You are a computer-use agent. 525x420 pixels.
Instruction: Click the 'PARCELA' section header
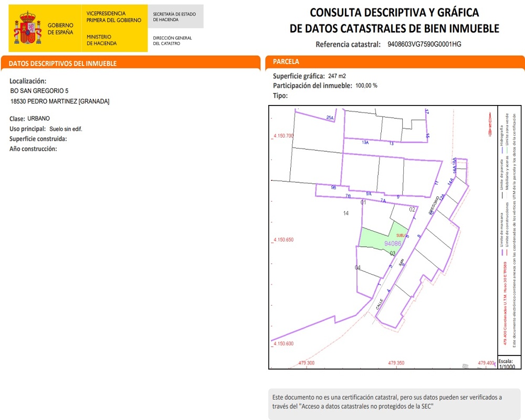click(286, 61)
